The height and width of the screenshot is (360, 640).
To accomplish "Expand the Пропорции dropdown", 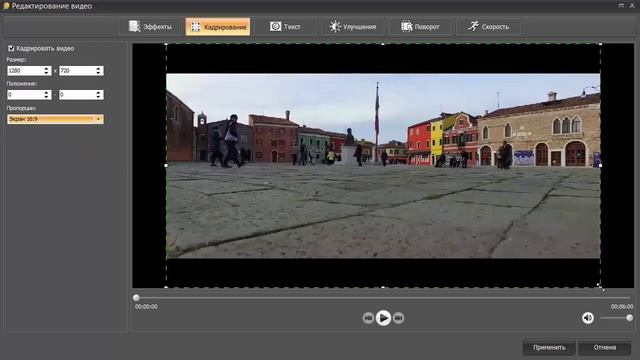I will [x=55, y=119].
